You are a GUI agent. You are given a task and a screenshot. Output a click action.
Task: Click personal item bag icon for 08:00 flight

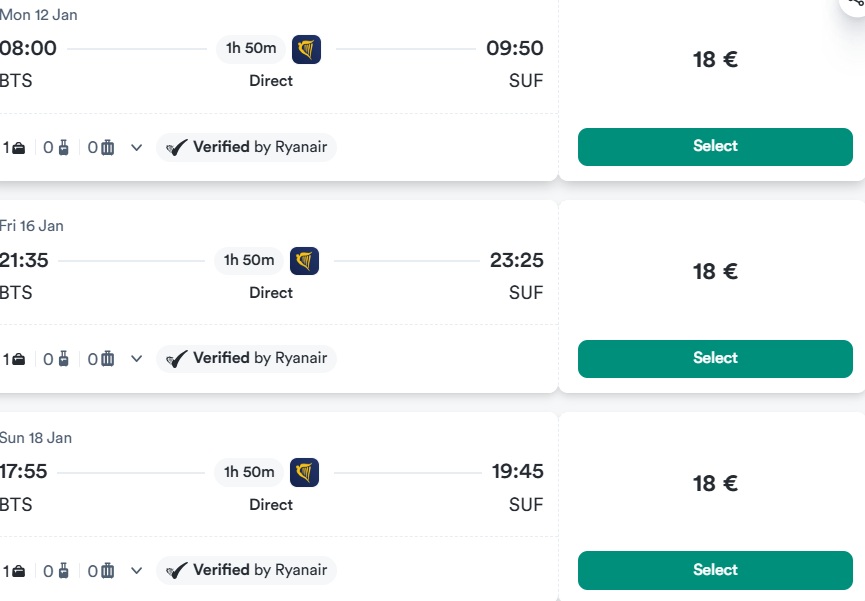(19, 148)
